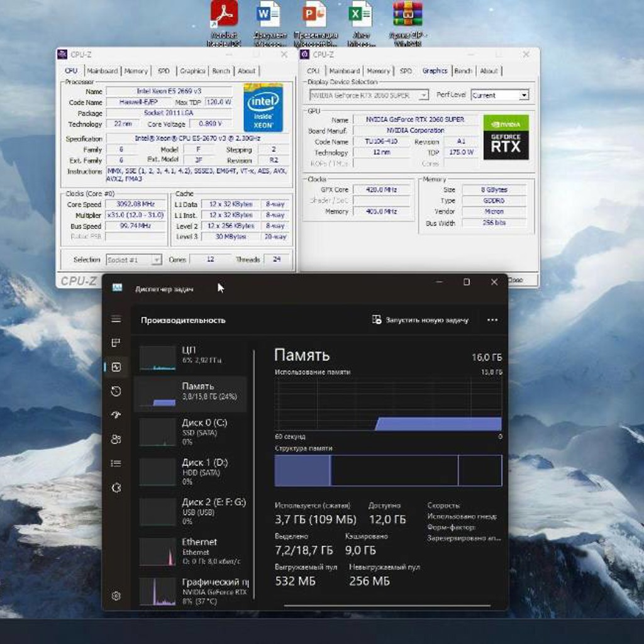Open Adobe Acrobat desktop shortcut
This screenshot has width=644, height=644.
(225, 23)
